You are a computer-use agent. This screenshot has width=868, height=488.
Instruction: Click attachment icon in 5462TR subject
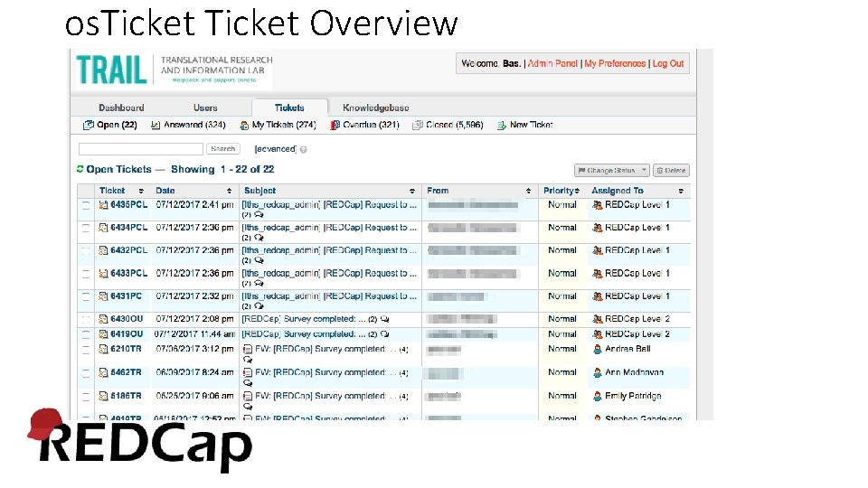click(248, 373)
